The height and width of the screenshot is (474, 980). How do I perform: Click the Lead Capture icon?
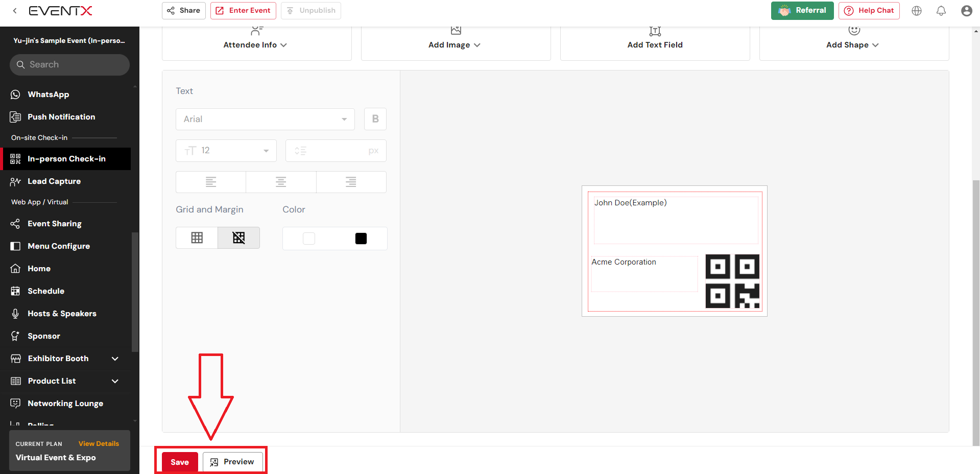click(15, 181)
